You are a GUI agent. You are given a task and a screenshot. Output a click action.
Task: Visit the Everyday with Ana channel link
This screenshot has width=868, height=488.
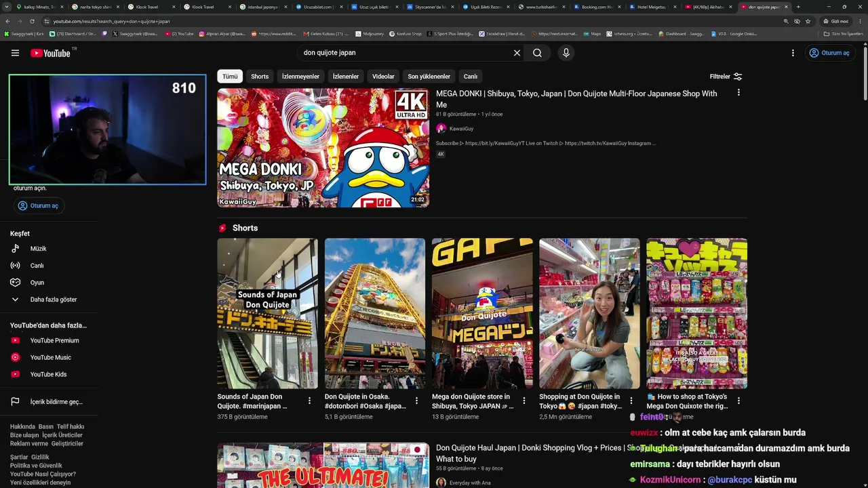[x=470, y=483]
